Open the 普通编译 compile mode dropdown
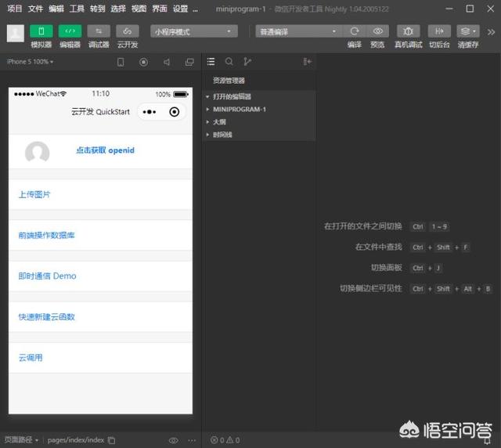The height and width of the screenshot is (448, 501). point(298,31)
